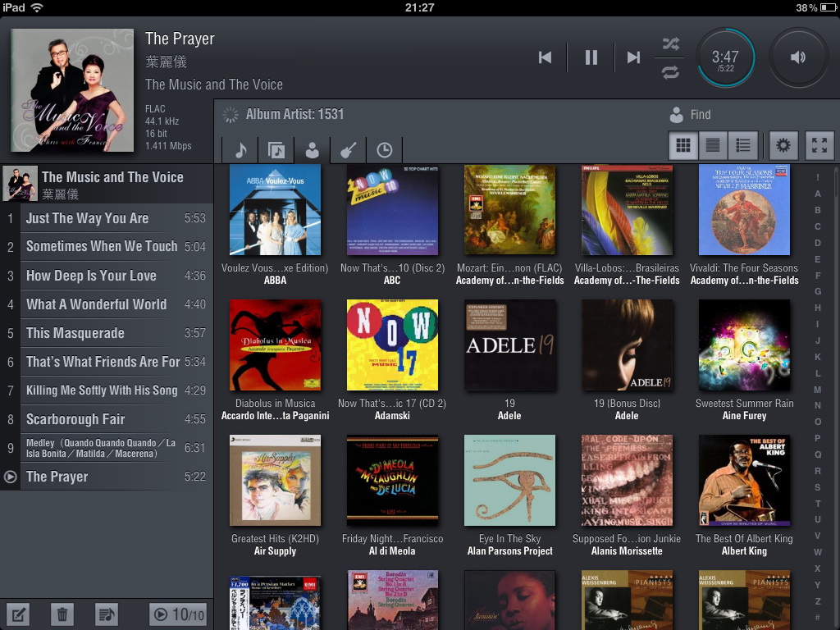Jump to letter M in index
The image size is (840, 630).
click(x=818, y=390)
